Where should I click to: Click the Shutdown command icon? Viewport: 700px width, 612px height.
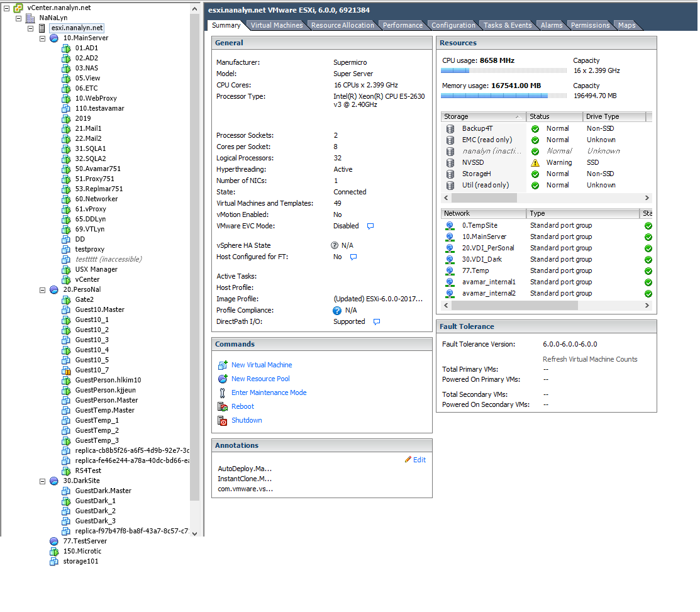coord(222,421)
